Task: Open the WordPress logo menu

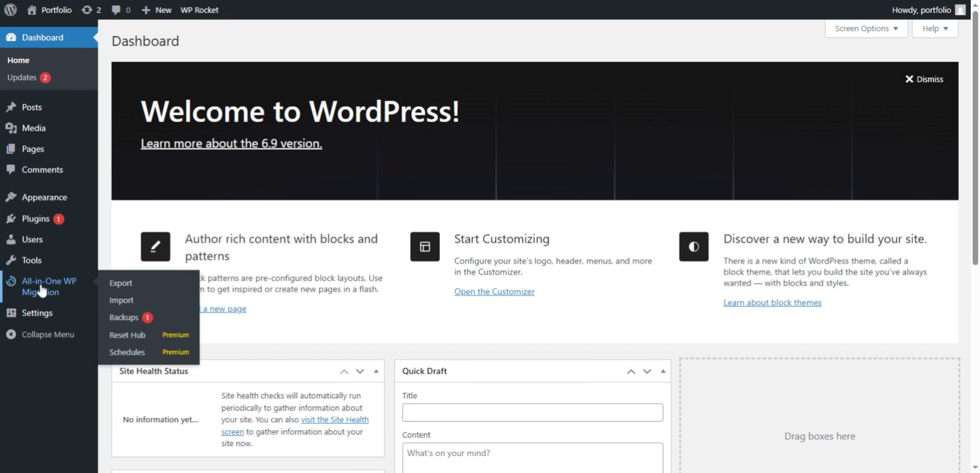Action: click(10, 9)
